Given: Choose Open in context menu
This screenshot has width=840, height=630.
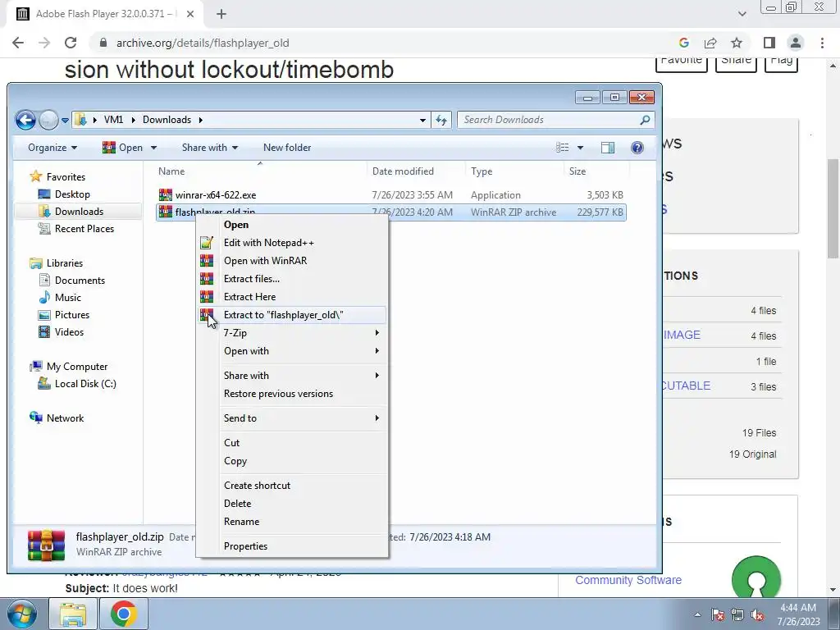Looking at the screenshot, I should 292,225.
